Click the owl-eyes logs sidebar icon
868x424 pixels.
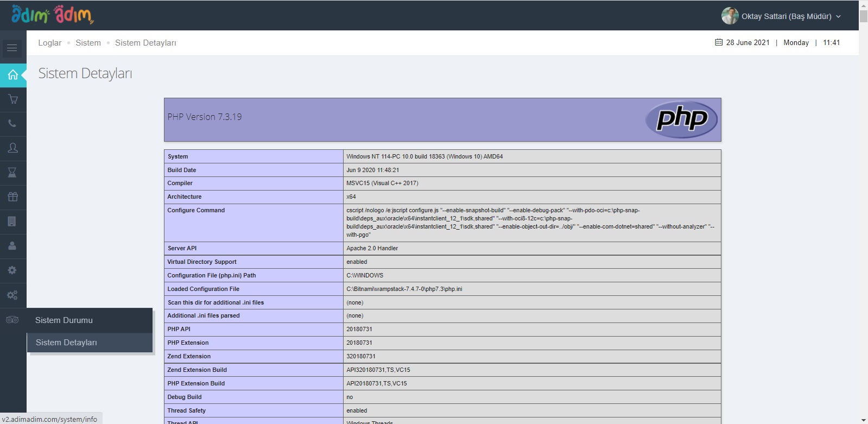[12, 320]
